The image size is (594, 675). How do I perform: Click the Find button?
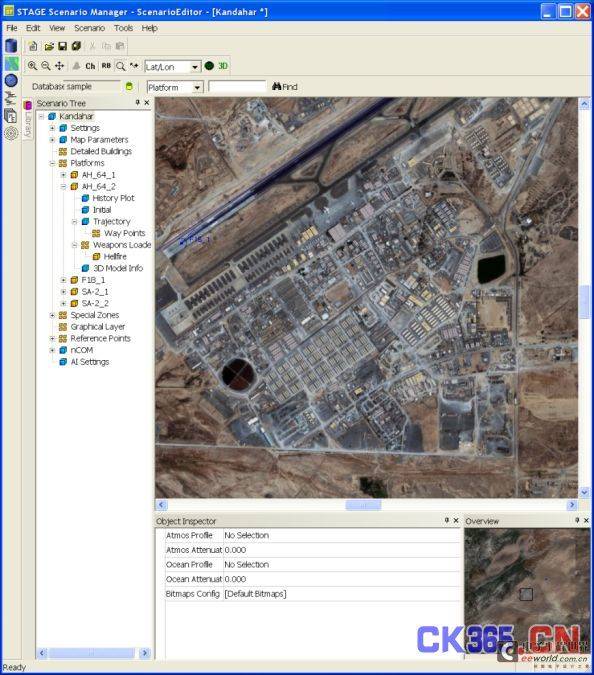(x=285, y=87)
